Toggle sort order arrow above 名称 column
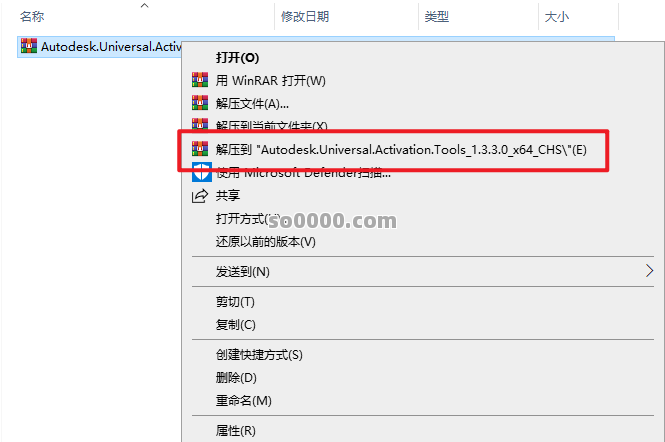This screenshot has width=665, height=442. (144, 6)
